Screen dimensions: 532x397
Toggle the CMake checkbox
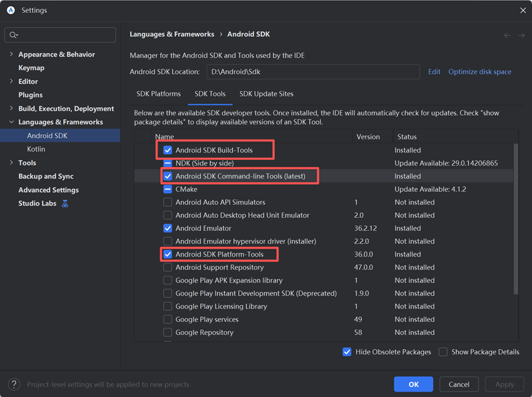168,189
